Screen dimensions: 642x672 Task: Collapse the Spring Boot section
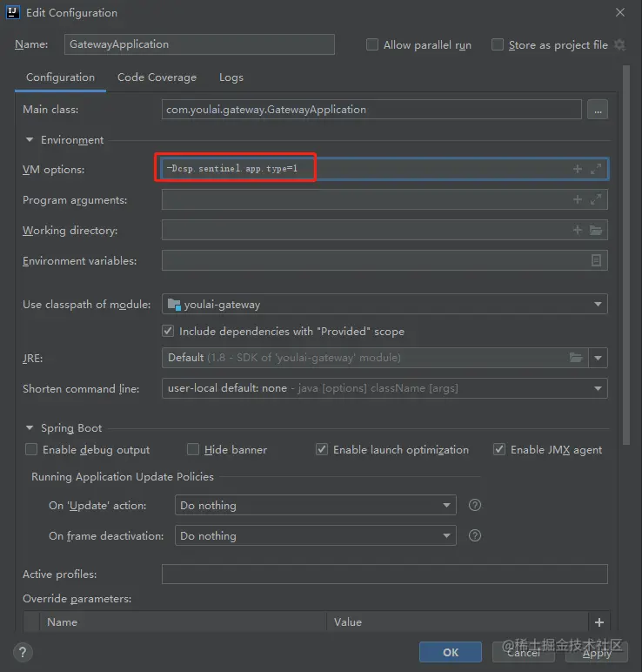click(x=30, y=427)
